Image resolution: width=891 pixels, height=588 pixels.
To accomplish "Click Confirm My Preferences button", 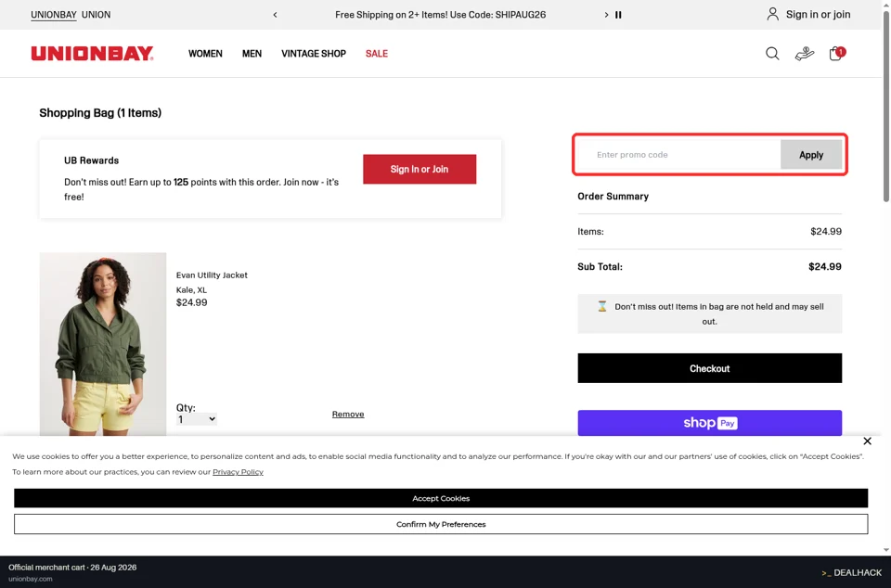I will (441, 524).
